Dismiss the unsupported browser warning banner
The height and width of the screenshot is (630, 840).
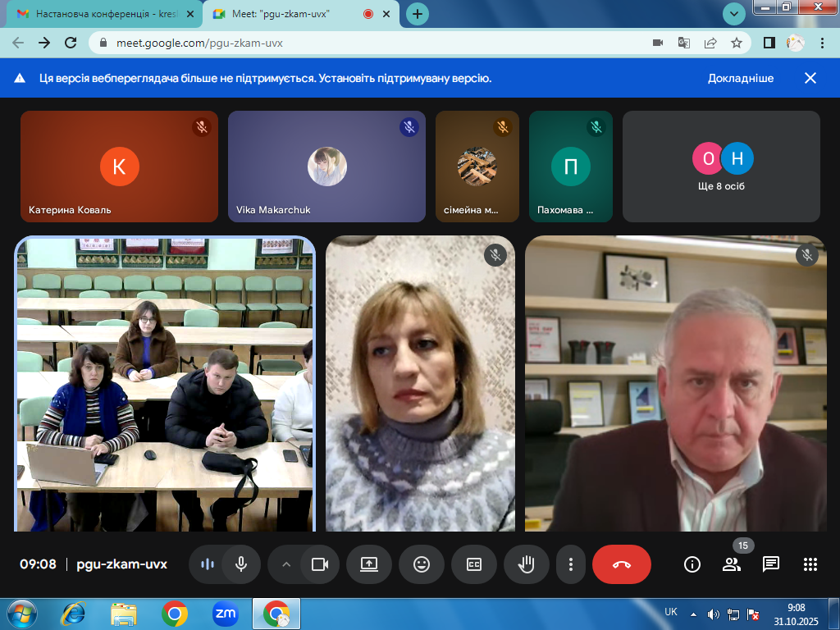810,79
